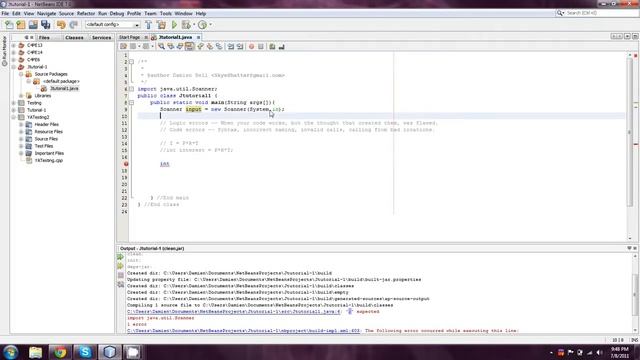
Task: Click the Search field in the top right
Action: pos(602,13)
